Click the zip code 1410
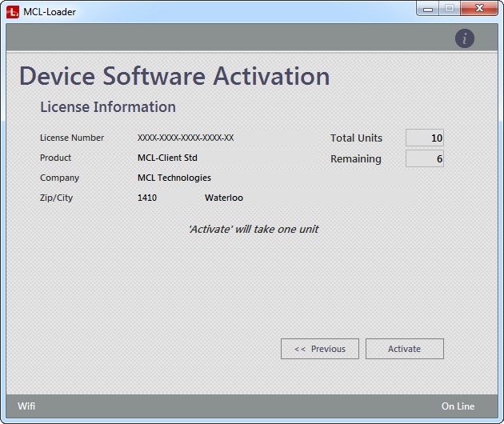Screen dimensions: 504x424 point(147,198)
